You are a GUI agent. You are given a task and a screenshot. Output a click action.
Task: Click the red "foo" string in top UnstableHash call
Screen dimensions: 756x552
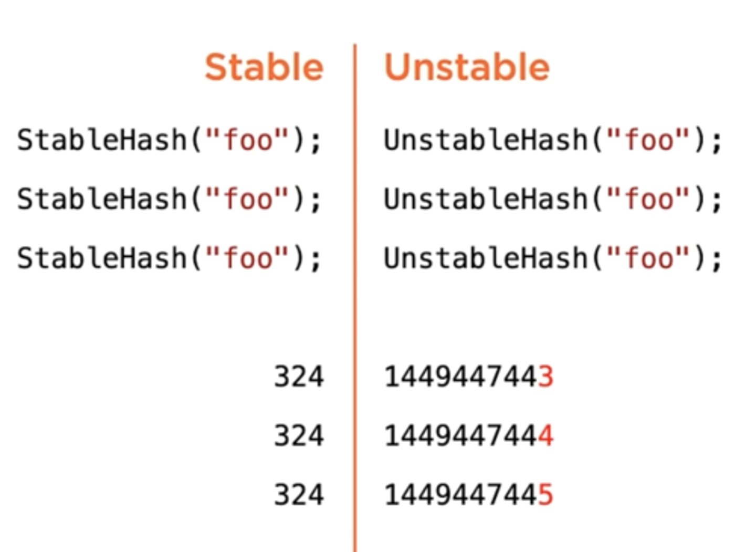coord(647,140)
